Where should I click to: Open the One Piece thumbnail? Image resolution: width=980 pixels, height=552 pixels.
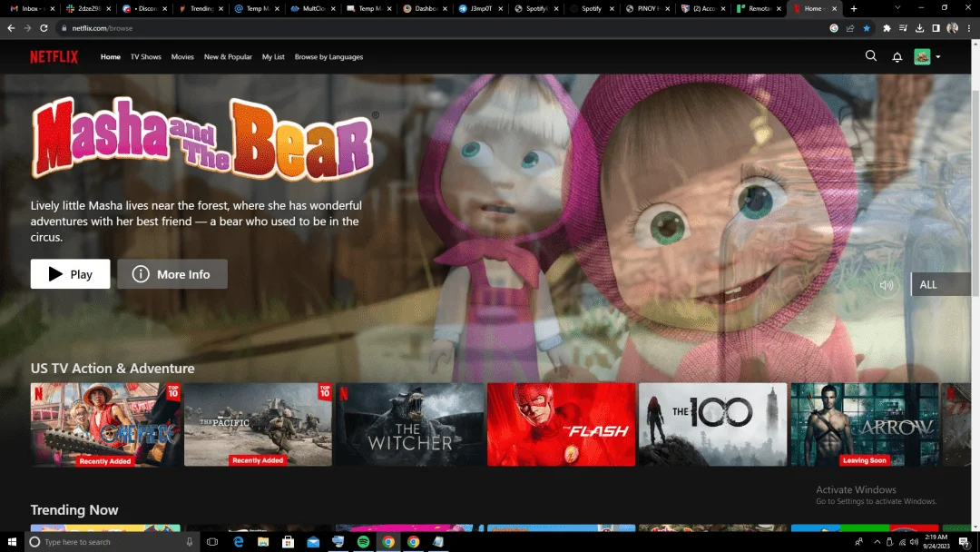tap(105, 425)
